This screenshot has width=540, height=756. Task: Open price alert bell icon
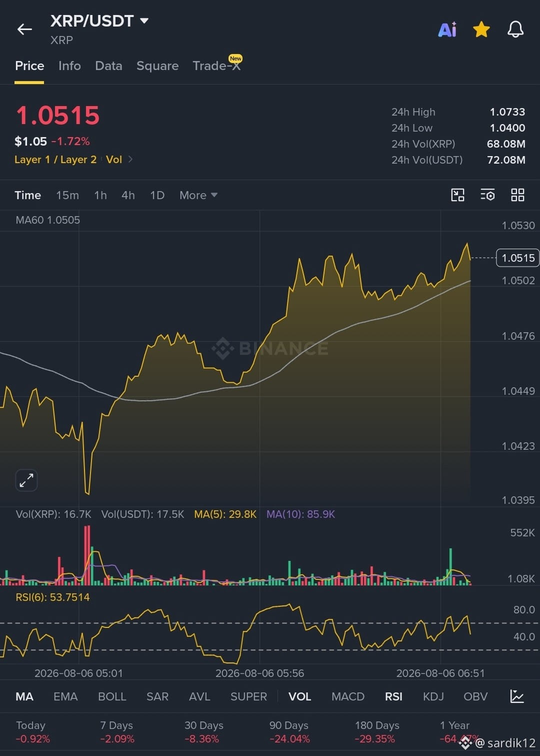(x=515, y=30)
